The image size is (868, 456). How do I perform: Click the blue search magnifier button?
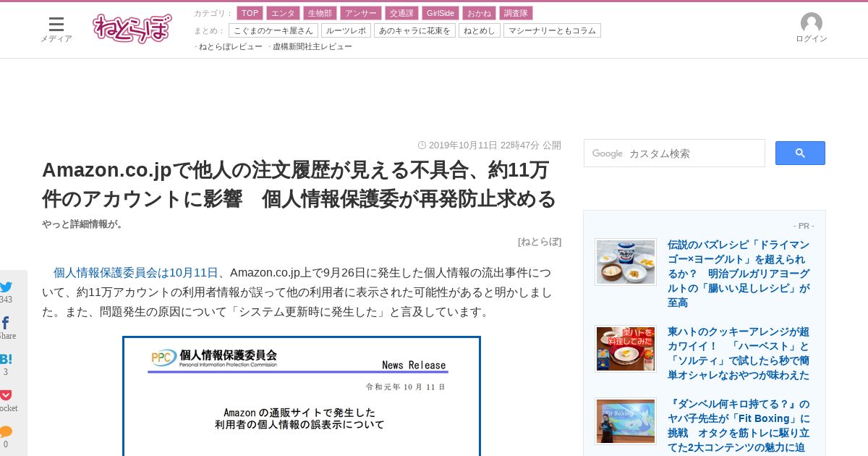pos(800,153)
